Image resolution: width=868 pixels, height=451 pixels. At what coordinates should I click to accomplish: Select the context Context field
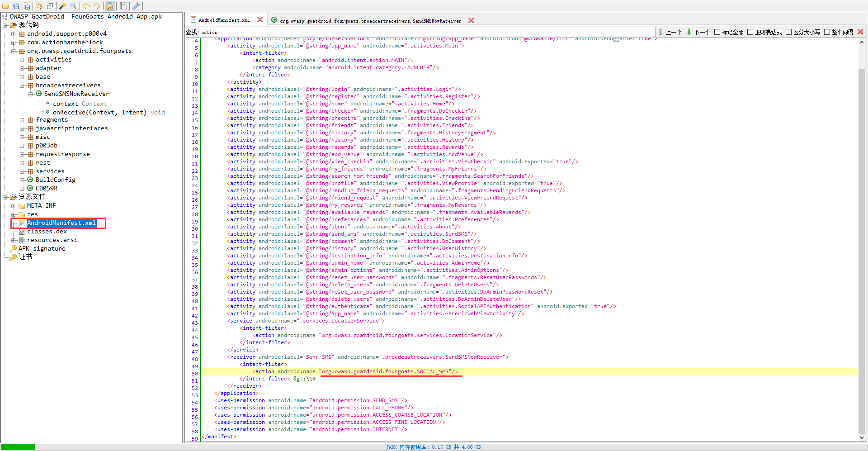pos(80,104)
